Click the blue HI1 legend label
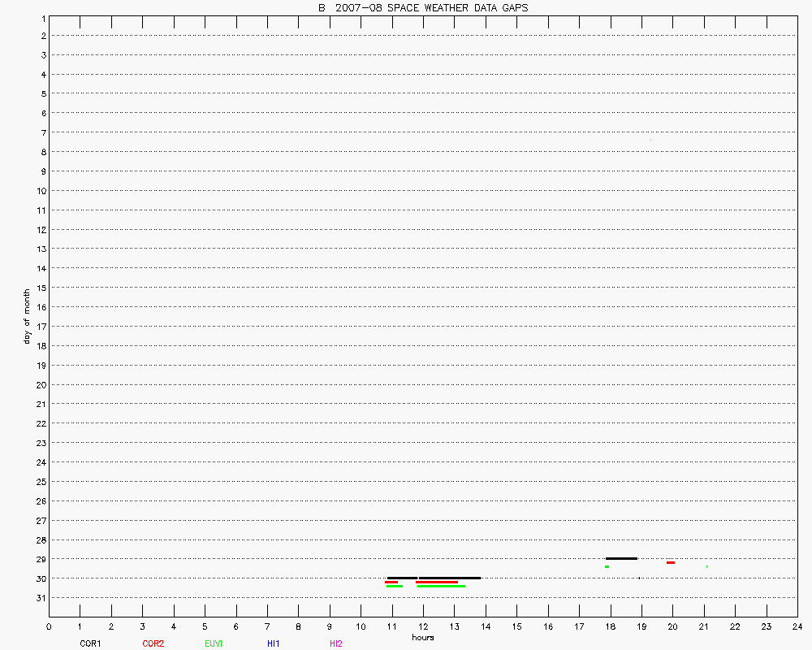Viewport: 812px width, 650px height. coord(274,643)
